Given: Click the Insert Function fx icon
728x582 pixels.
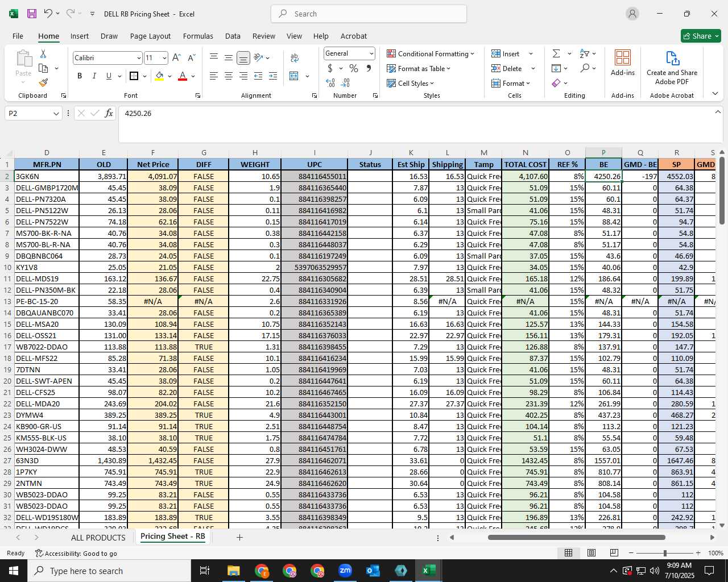Looking at the screenshot, I should (x=109, y=113).
